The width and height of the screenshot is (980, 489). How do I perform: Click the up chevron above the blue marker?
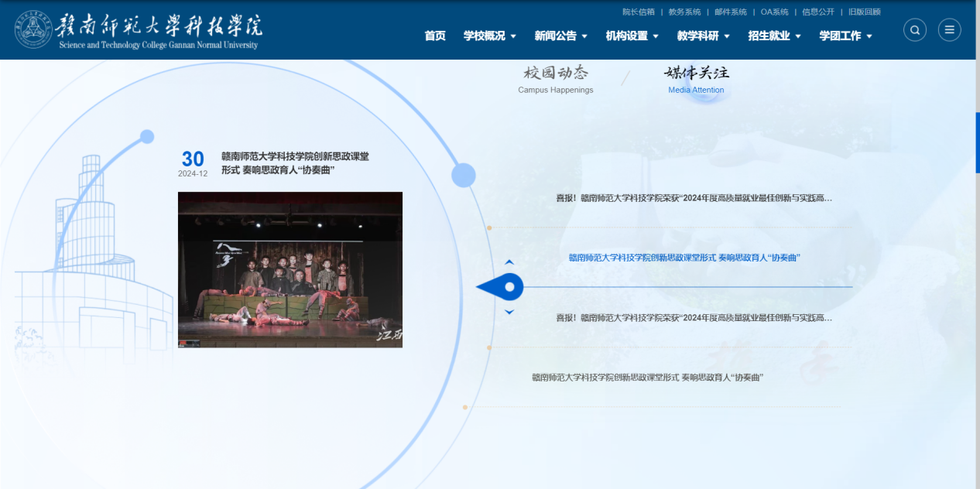[509, 262]
